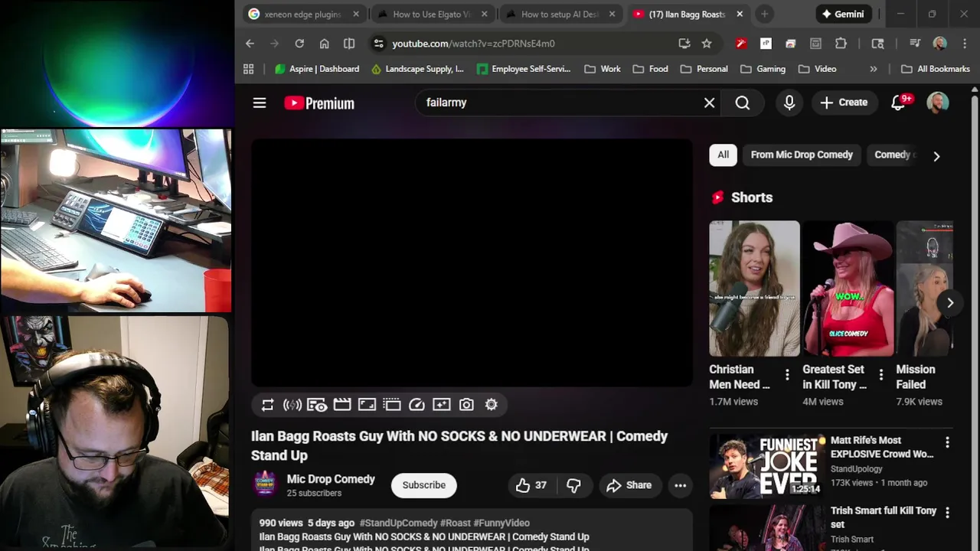Start voice search with the microphone

(789, 103)
